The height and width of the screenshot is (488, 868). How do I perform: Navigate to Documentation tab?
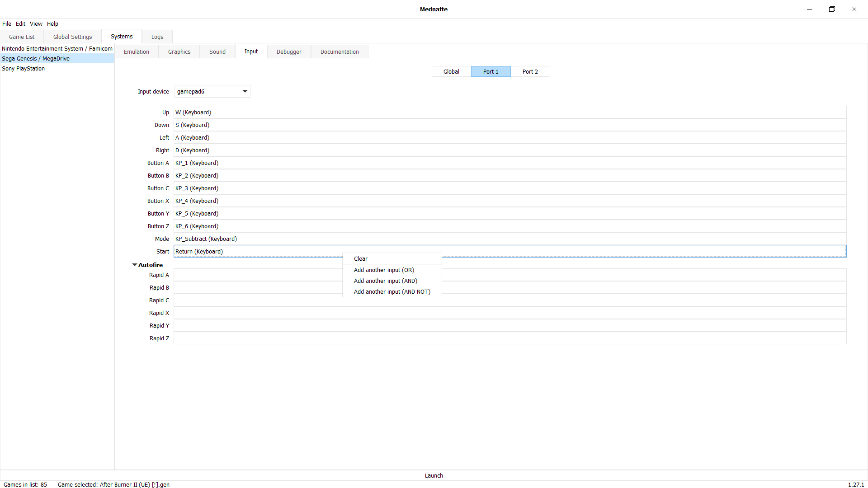(340, 51)
